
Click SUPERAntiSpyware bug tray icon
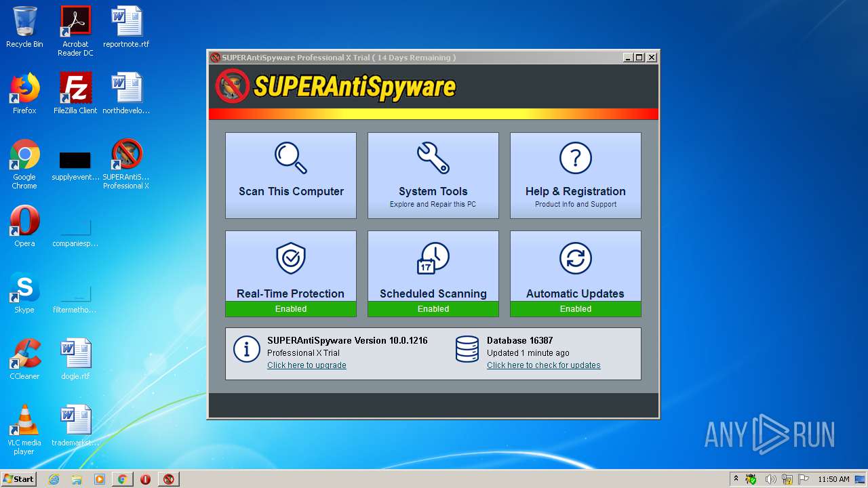[x=751, y=479]
